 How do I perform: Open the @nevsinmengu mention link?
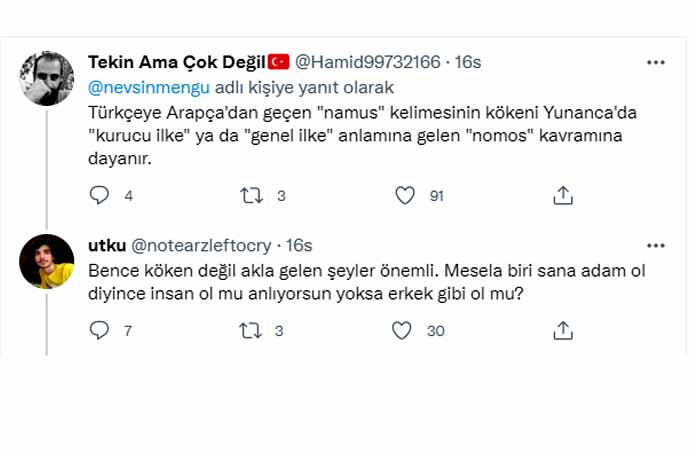point(150,87)
